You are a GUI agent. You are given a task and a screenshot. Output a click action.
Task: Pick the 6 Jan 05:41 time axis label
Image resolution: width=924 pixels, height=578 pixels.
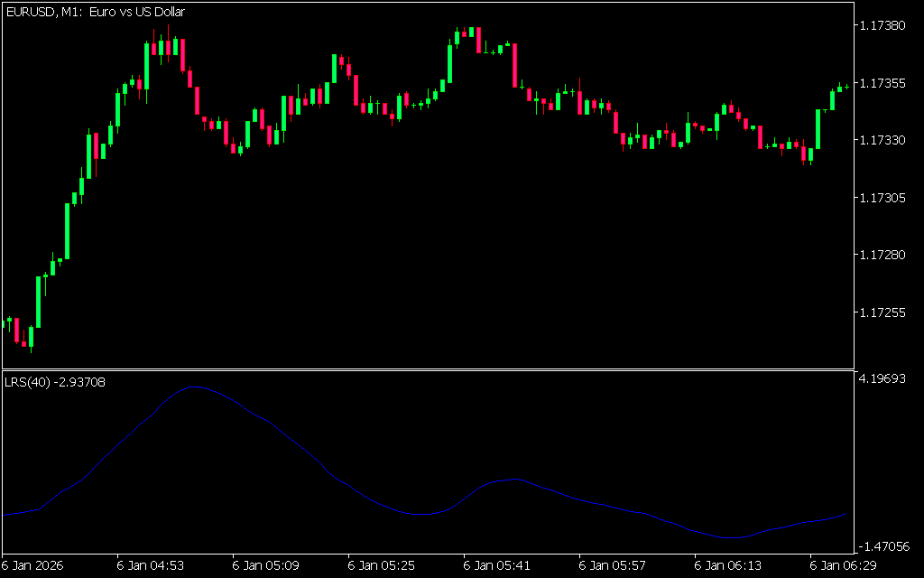pyautogui.click(x=497, y=565)
